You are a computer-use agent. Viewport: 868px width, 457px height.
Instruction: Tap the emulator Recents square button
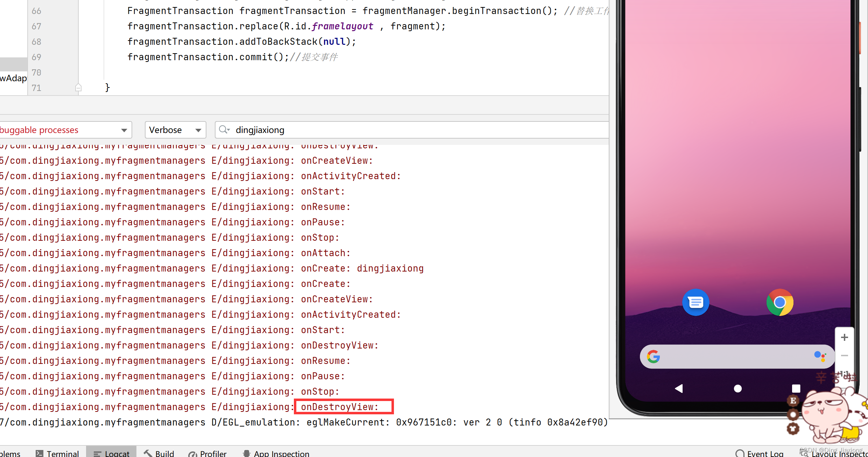[x=796, y=388]
